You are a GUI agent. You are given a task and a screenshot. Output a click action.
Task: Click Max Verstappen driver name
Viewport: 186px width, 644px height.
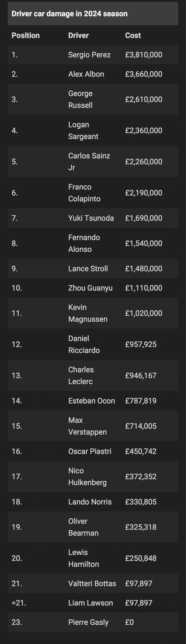click(x=87, y=426)
